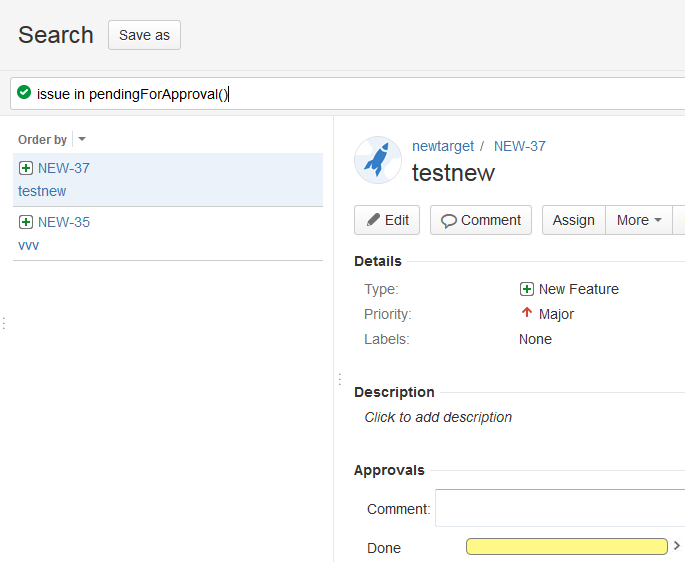Click the New Feature type icon in Details
This screenshot has height=562, width=685.
pos(527,289)
